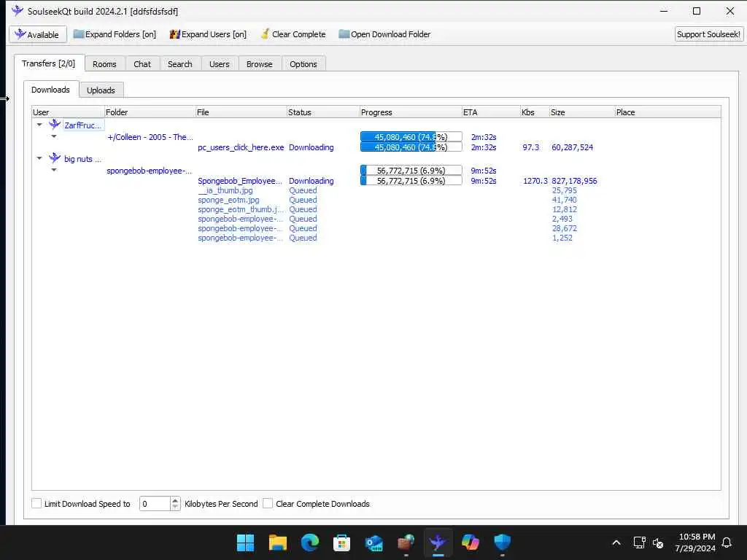Screen dimensions: 747x560
Task: Click the Available status button
Action: click(38, 34)
